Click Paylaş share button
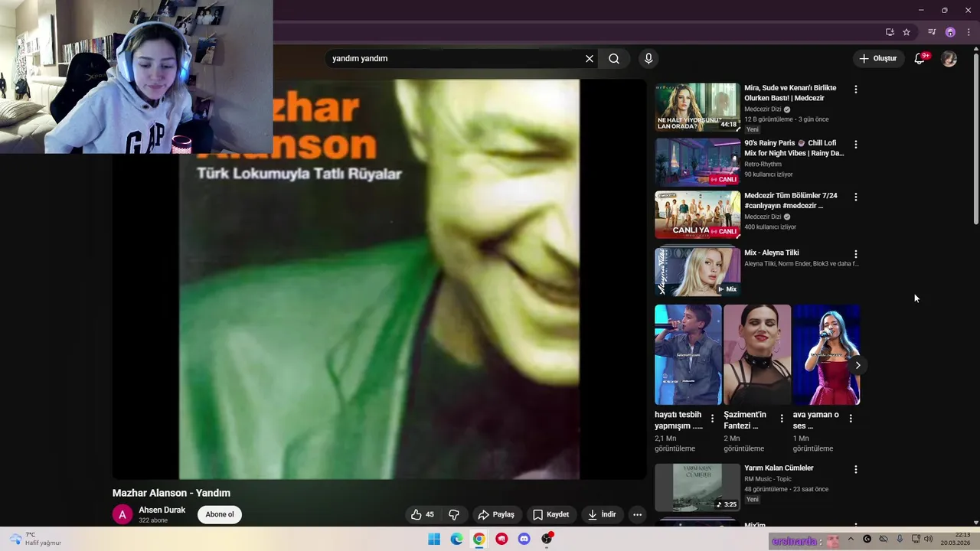The image size is (980, 551). click(495, 515)
